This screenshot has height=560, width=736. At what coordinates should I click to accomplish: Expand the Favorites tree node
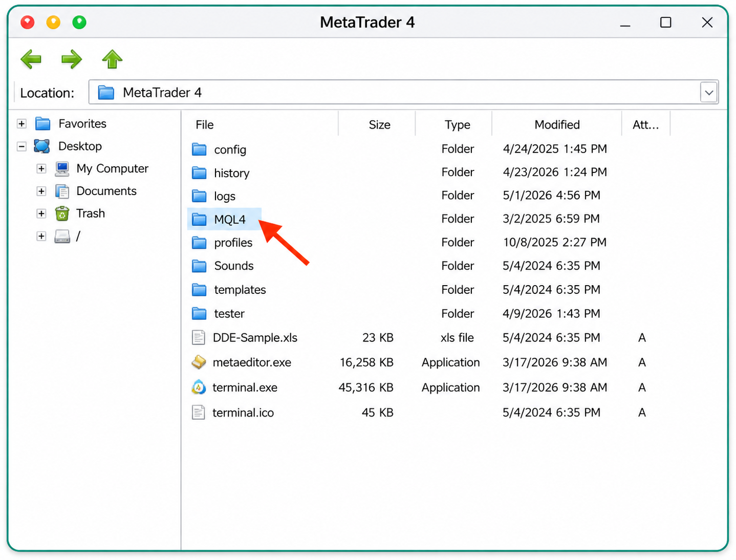[21, 124]
